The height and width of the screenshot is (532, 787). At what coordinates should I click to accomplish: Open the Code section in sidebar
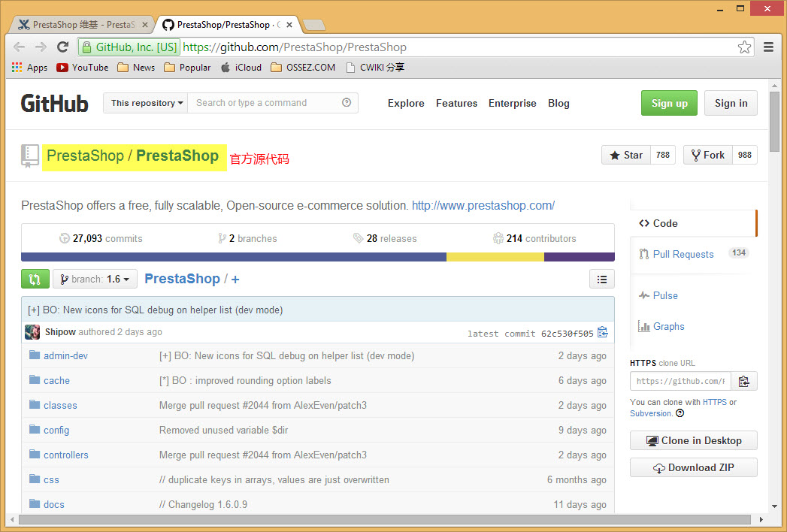click(692, 223)
